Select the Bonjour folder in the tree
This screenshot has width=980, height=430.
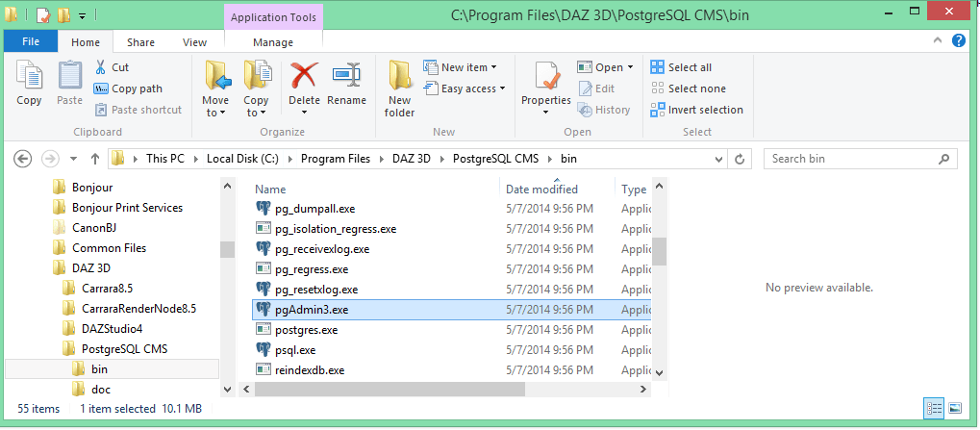tap(92, 188)
